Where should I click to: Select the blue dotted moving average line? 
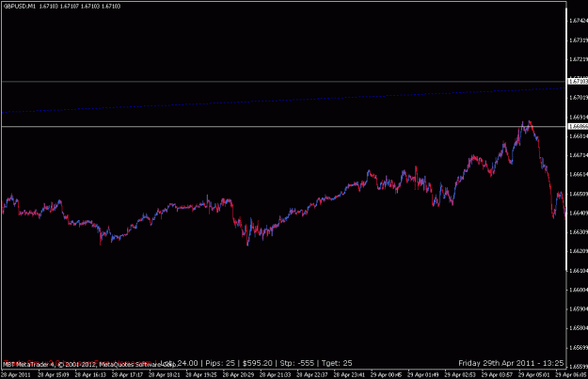pos(283,101)
